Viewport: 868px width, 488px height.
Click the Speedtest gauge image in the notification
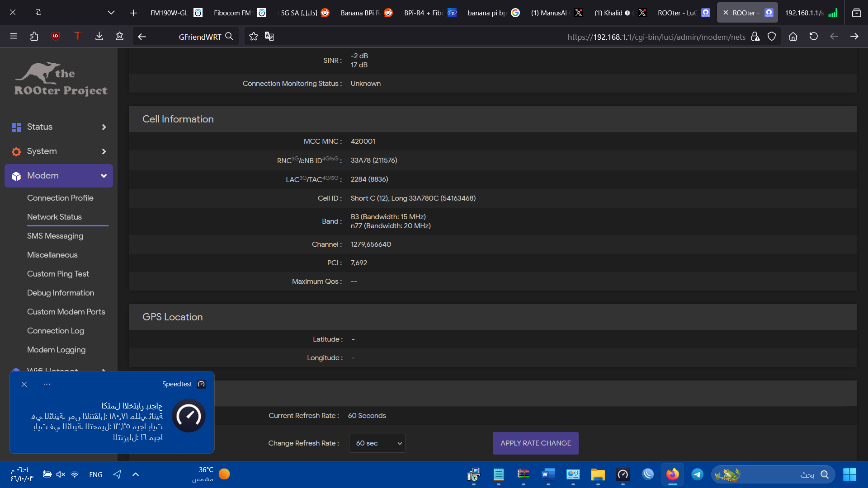(189, 415)
